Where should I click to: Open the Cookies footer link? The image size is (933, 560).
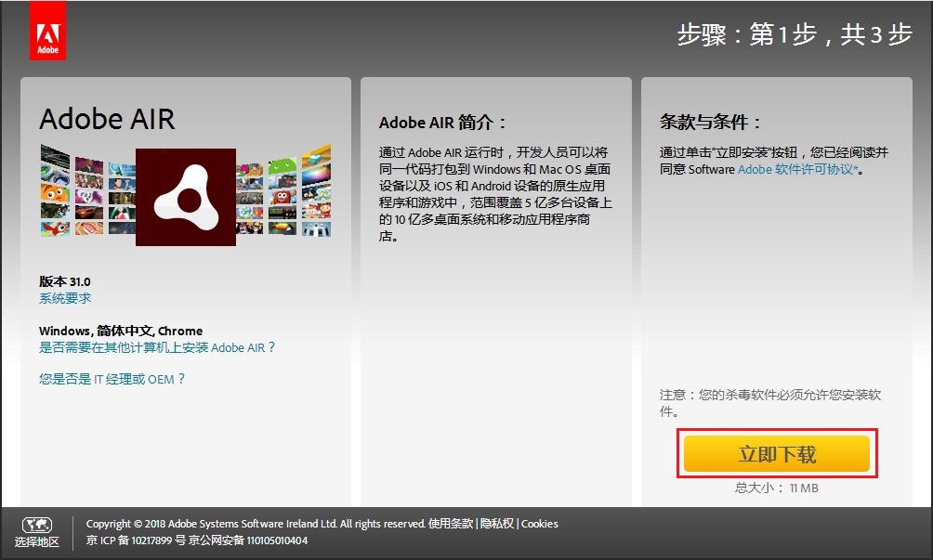(540, 524)
